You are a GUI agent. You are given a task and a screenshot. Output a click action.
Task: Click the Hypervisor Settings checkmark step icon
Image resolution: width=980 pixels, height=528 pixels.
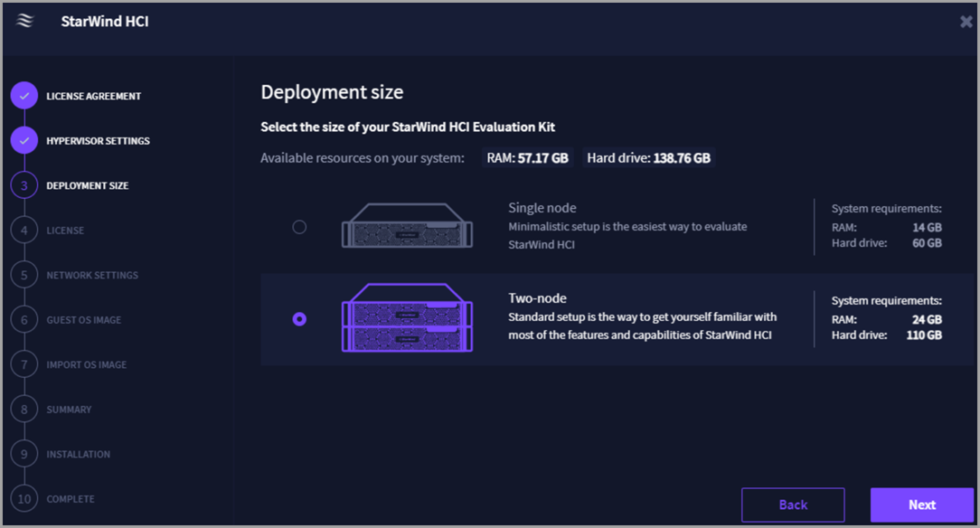tap(24, 141)
